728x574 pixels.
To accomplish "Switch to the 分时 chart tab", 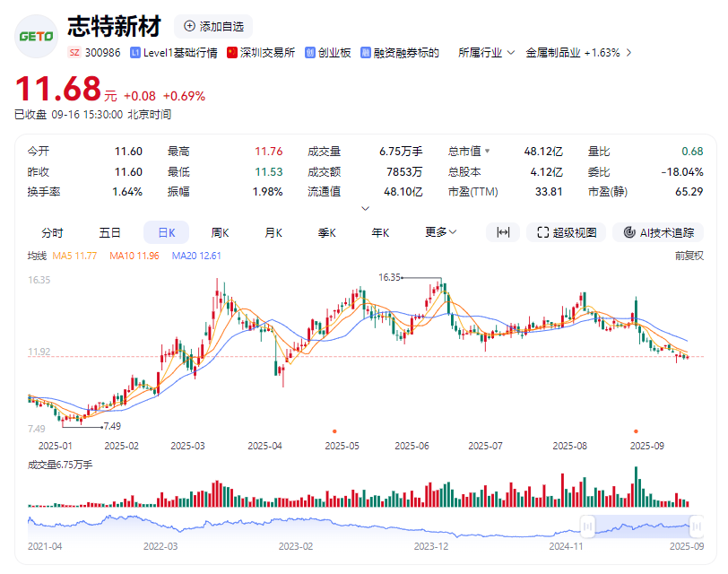I will pyautogui.click(x=52, y=232).
